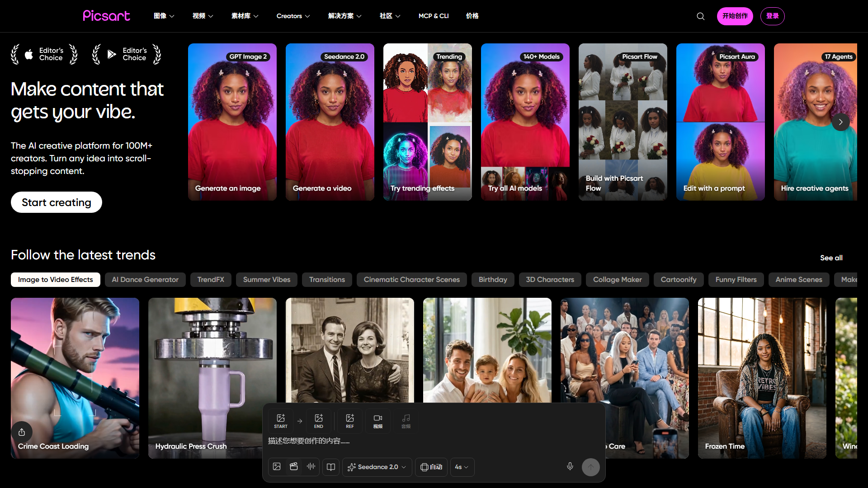Viewport: 868px width, 488px height.
Task: Expand the 素材库 menu
Action: click(245, 16)
